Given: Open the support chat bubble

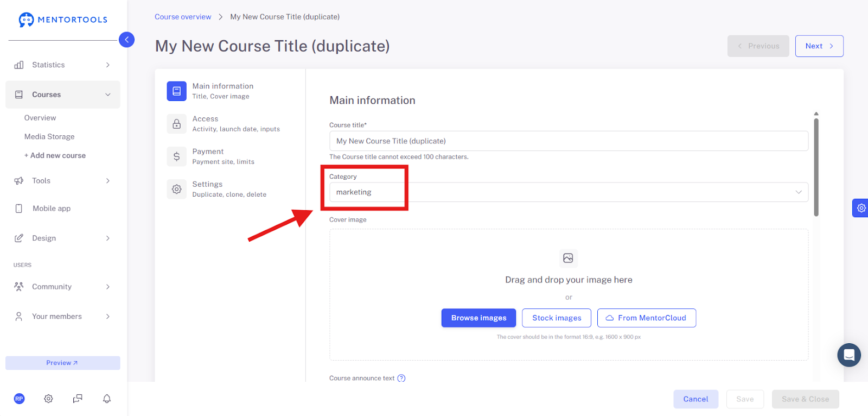Looking at the screenshot, I should point(849,355).
